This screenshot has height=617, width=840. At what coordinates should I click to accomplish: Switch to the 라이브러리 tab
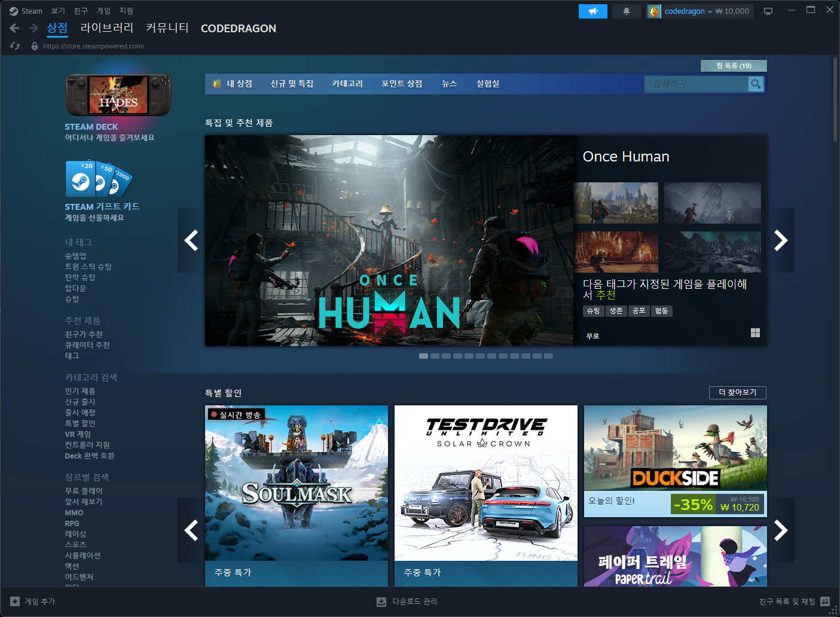(x=107, y=28)
